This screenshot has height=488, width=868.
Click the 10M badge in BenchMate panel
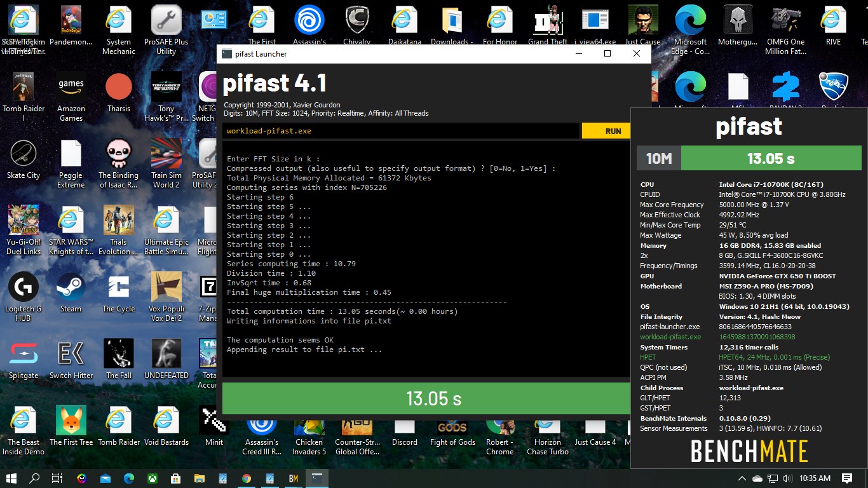click(x=659, y=158)
